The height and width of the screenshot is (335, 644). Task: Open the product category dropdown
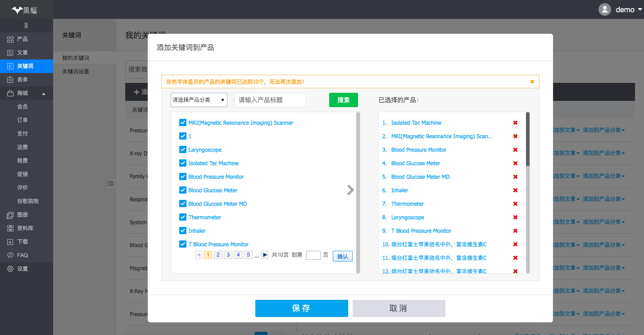tap(199, 100)
